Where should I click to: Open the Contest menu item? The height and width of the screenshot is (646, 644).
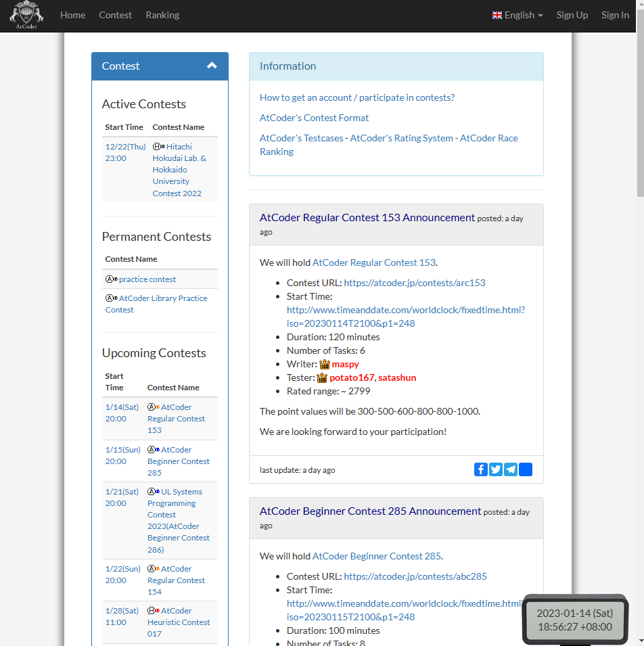point(116,16)
